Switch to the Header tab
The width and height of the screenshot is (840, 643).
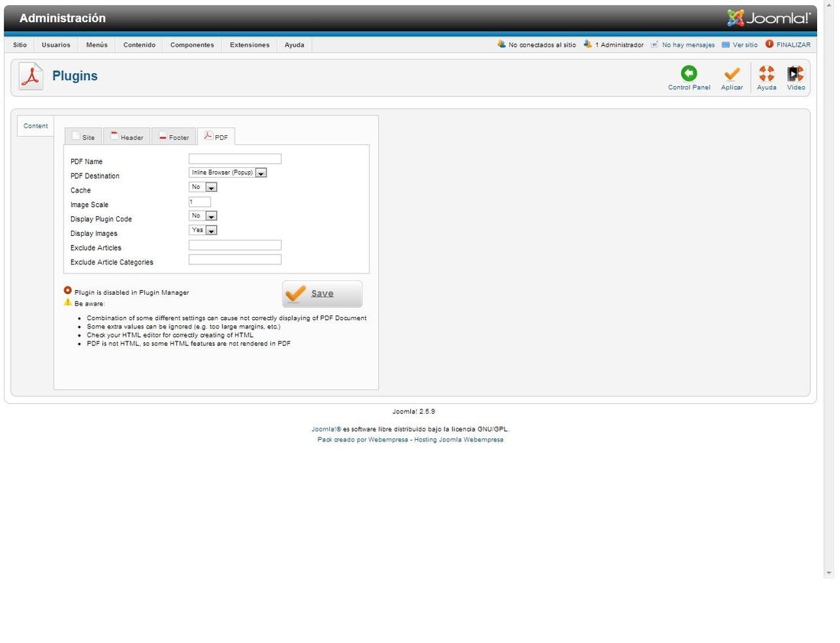point(127,137)
